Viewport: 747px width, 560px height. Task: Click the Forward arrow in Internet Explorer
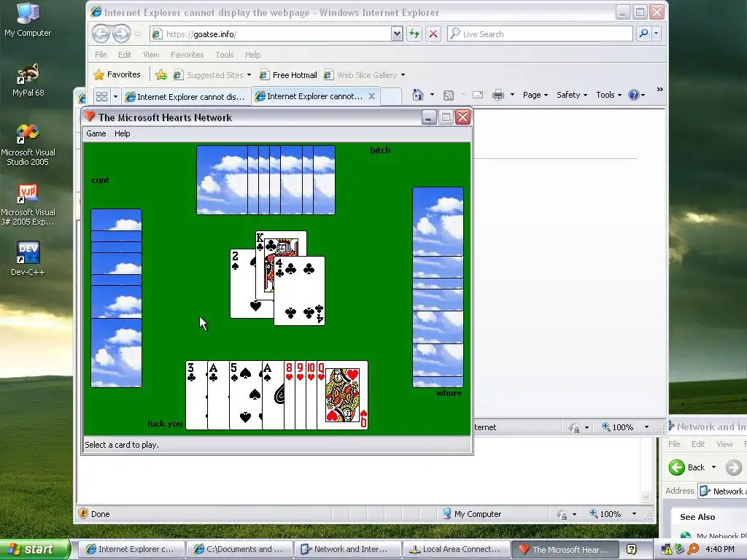122,34
